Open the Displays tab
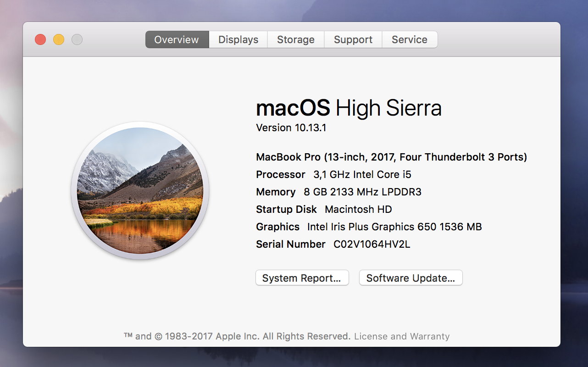Image resolution: width=588 pixels, height=367 pixels. pos(238,39)
